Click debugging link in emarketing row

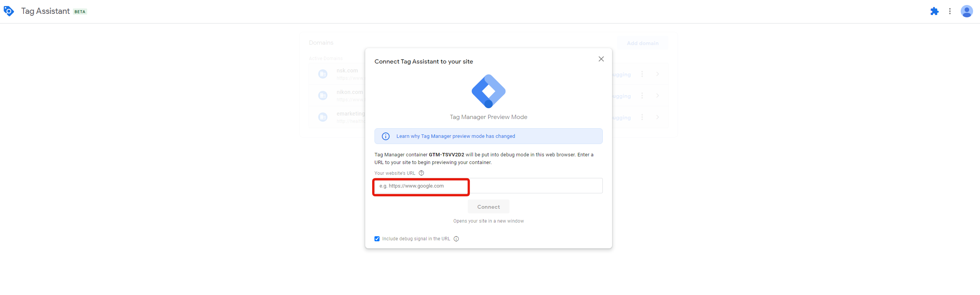[x=621, y=118]
